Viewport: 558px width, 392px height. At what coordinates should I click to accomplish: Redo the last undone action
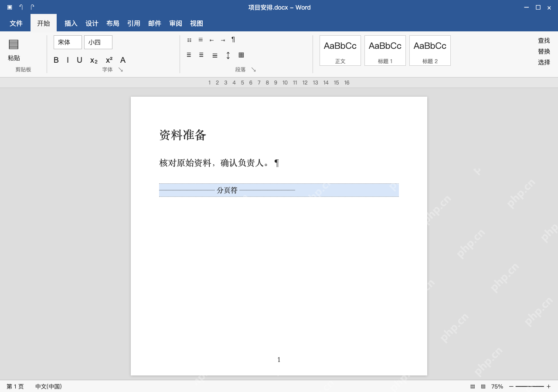coord(32,7)
